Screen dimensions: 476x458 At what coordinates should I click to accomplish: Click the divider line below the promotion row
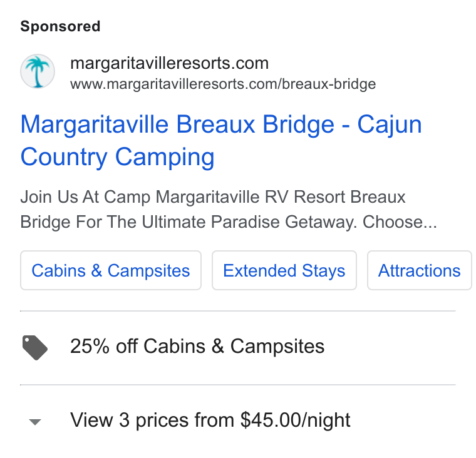tap(238, 385)
